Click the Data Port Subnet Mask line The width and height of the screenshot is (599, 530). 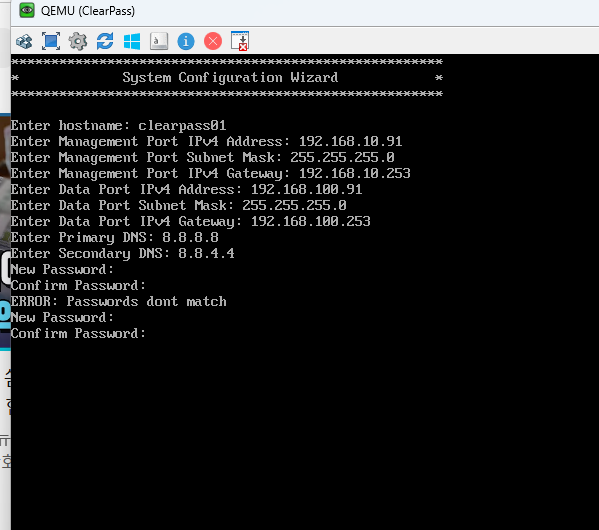coord(178,206)
